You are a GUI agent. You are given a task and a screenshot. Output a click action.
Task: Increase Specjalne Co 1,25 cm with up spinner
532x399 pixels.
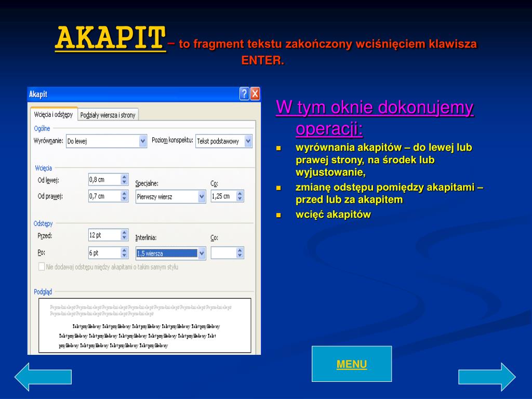pos(240,193)
